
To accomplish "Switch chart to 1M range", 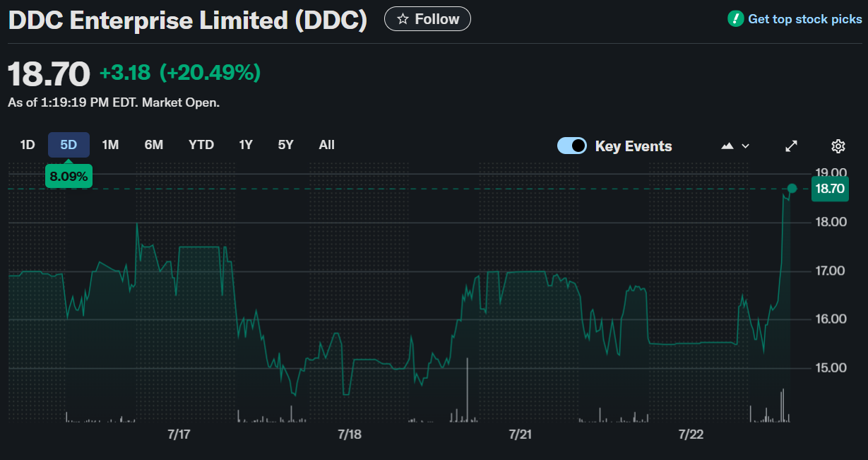I will (x=110, y=145).
